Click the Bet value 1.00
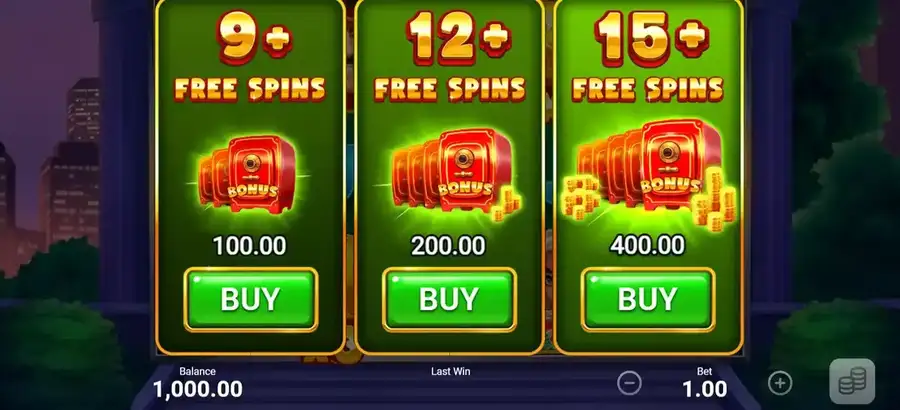 [704, 389]
